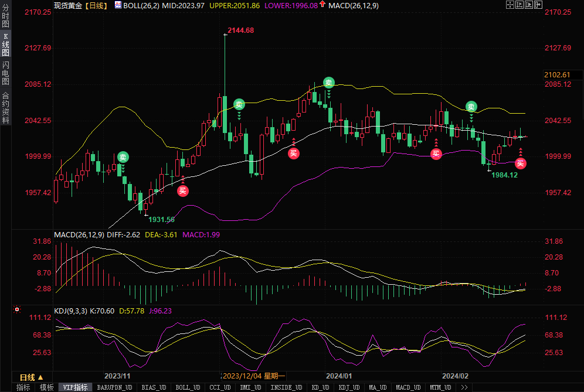The image size is (584, 392).
Task: Click the red 买 marker after 1931.56 low
Action: [x=183, y=190]
